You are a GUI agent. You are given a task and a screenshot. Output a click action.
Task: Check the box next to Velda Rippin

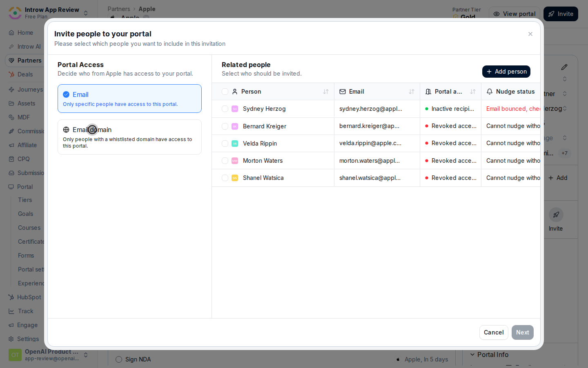pos(225,144)
